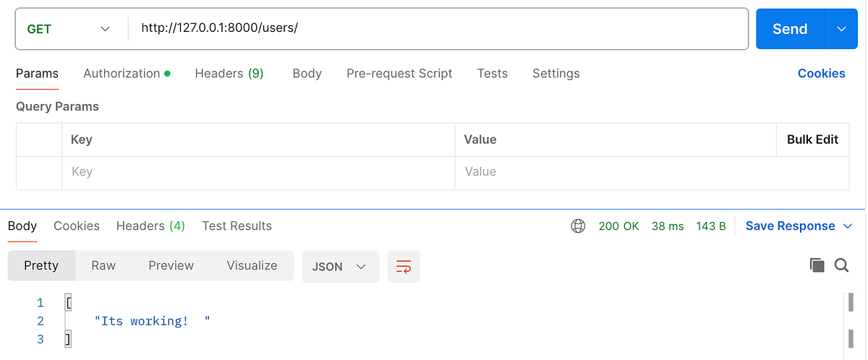The image size is (868, 360).
Task: Switch to the Params tab
Action: coord(37,73)
